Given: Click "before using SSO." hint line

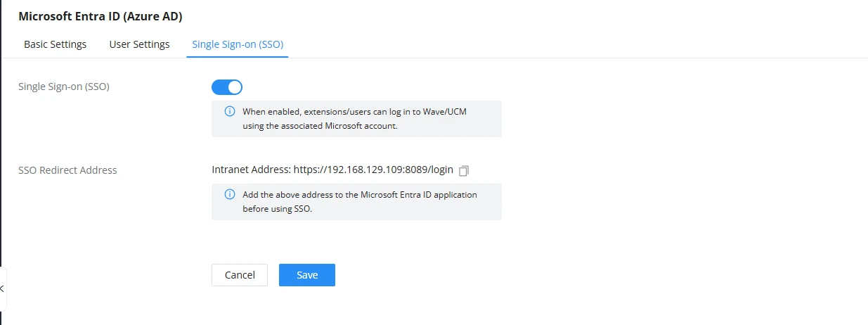Looking at the screenshot, I should click(x=278, y=209).
